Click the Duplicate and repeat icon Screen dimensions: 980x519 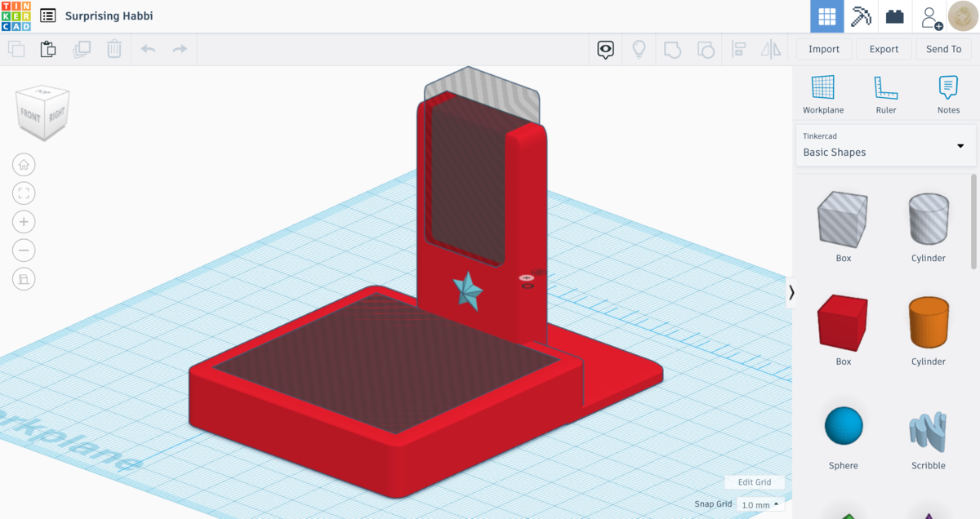coord(82,49)
